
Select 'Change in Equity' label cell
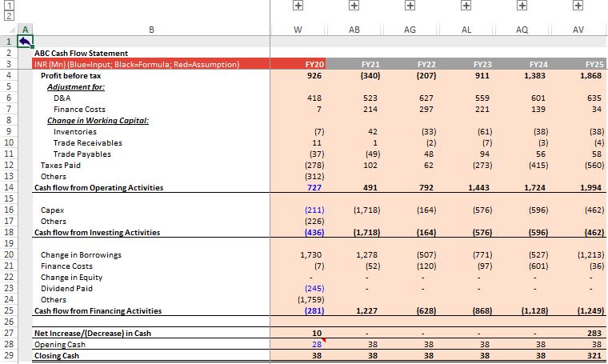(x=151, y=277)
